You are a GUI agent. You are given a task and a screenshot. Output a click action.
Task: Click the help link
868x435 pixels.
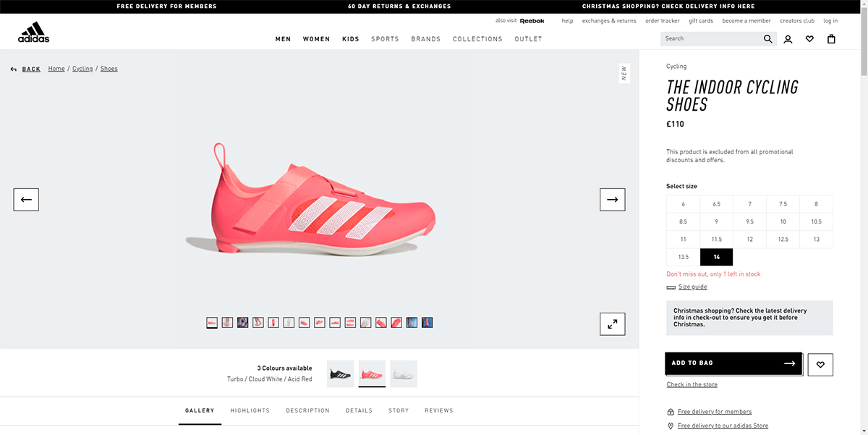tap(567, 21)
